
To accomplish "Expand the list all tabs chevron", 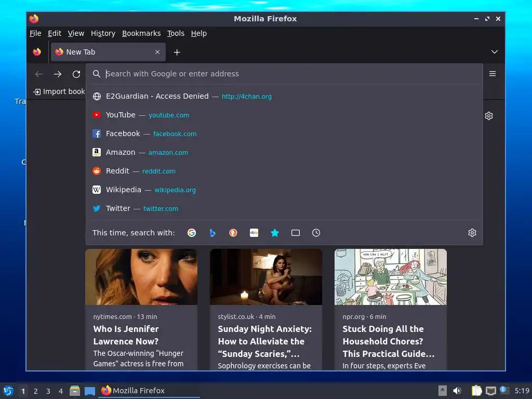I will [x=495, y=52].
